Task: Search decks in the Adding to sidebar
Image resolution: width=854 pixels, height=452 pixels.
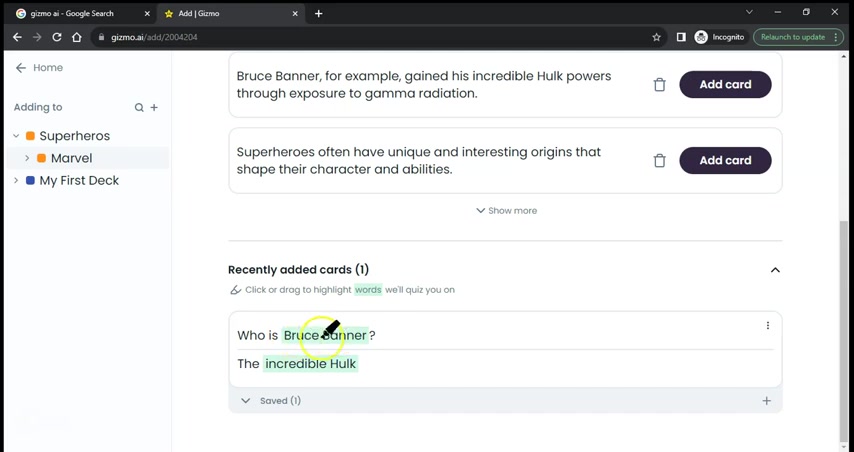Action: click(139, 107)
